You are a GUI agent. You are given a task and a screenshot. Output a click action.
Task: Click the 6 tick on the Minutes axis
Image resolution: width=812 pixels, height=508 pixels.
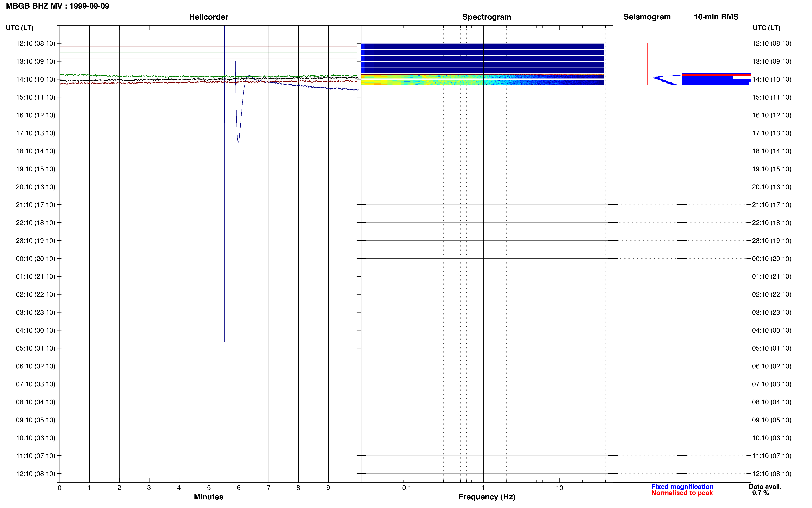click(x=239, y=487)
